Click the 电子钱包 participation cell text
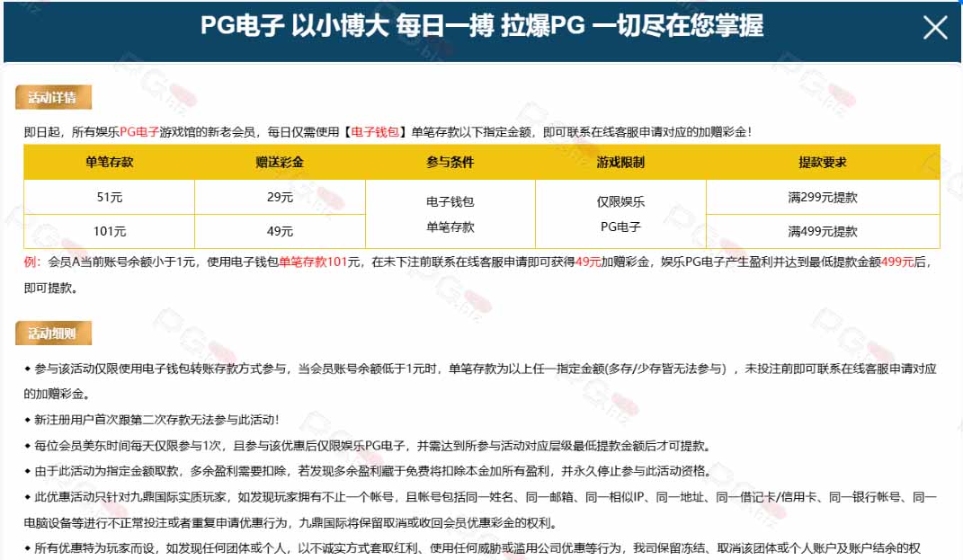 (450, 201)
